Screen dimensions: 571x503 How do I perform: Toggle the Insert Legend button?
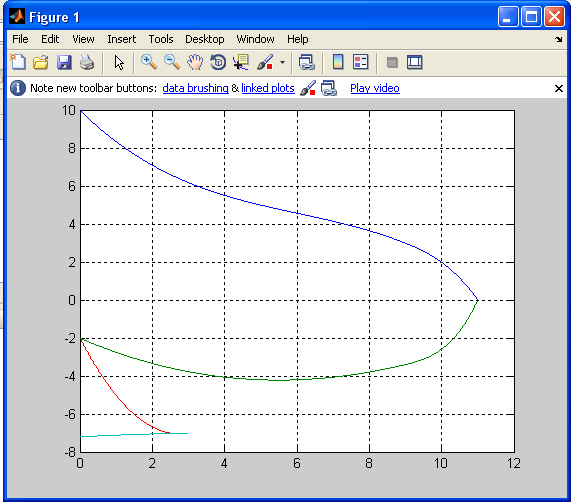(x=361, y=62)
